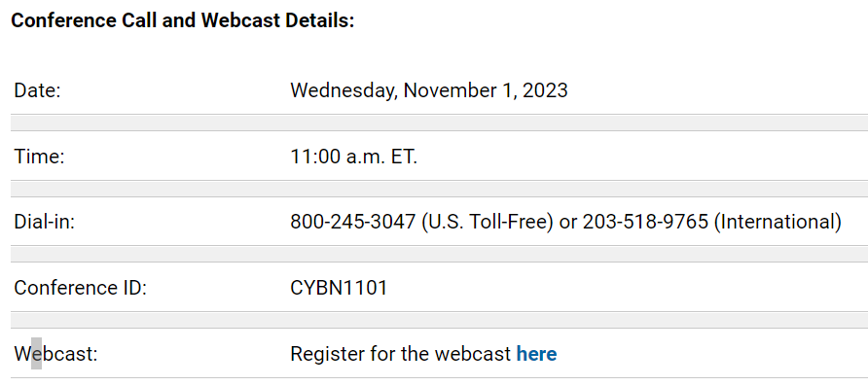Open the webcast registration 'here' link
This screenshot has width=868, height=386.
[536, 353]
